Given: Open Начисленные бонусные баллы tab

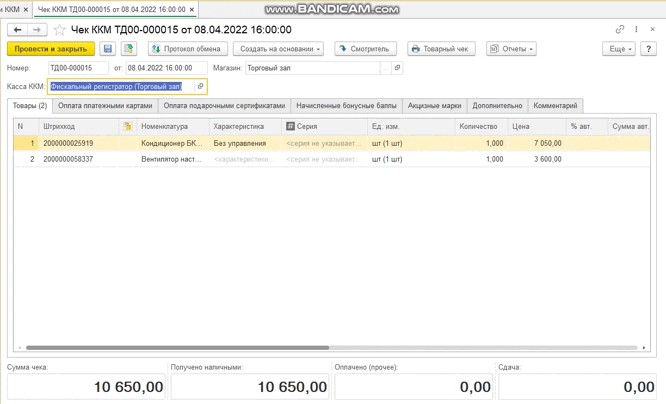Looking at the screenshot, I should [347, 106].
